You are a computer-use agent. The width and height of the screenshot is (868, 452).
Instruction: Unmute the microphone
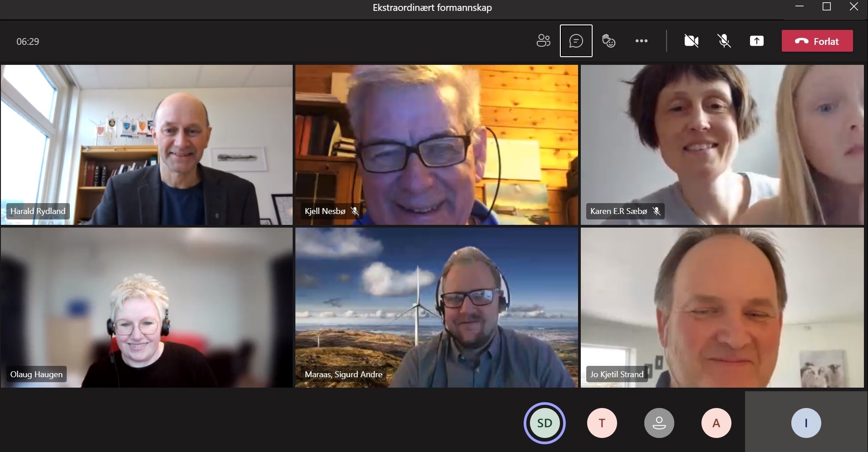pos(724,41)
